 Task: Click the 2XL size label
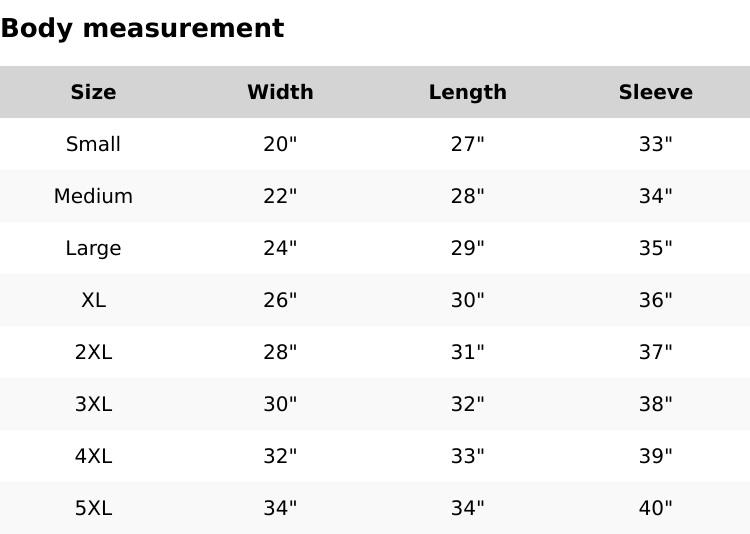93,352
